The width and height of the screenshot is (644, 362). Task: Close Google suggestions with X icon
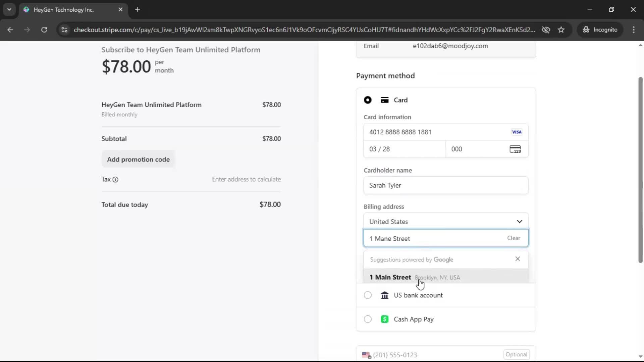click(x=518, y=259)
